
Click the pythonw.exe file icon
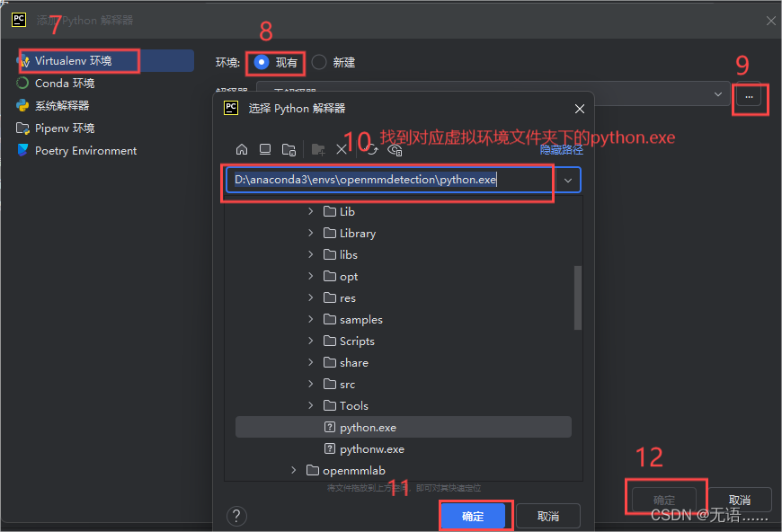coord(330,448)
